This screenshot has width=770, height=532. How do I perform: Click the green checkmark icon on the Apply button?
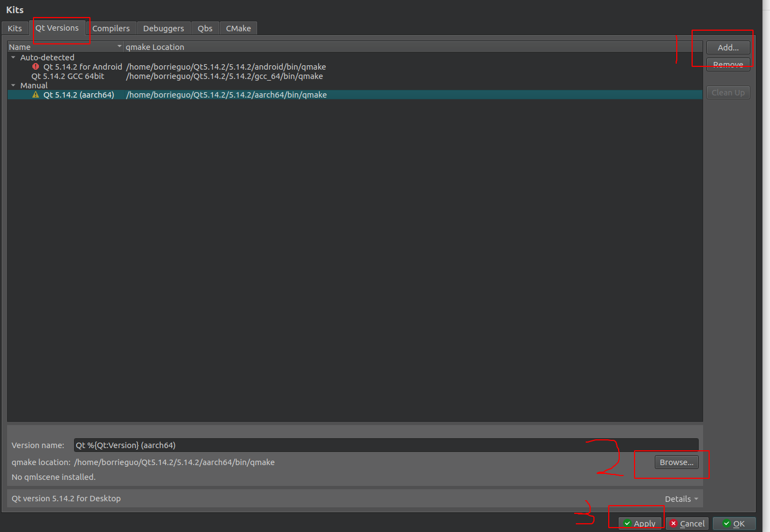(x=627, y=523)
